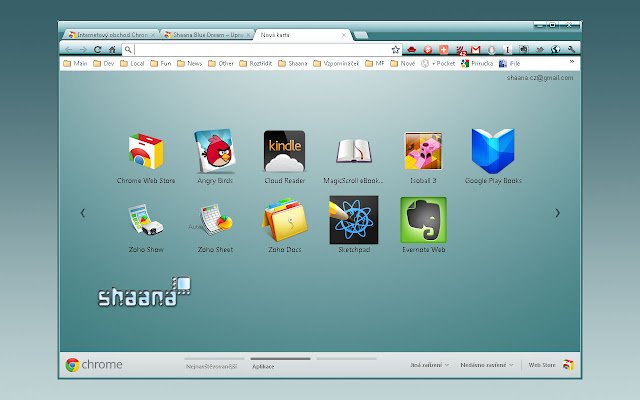Focus the address bar

point(262,50)
